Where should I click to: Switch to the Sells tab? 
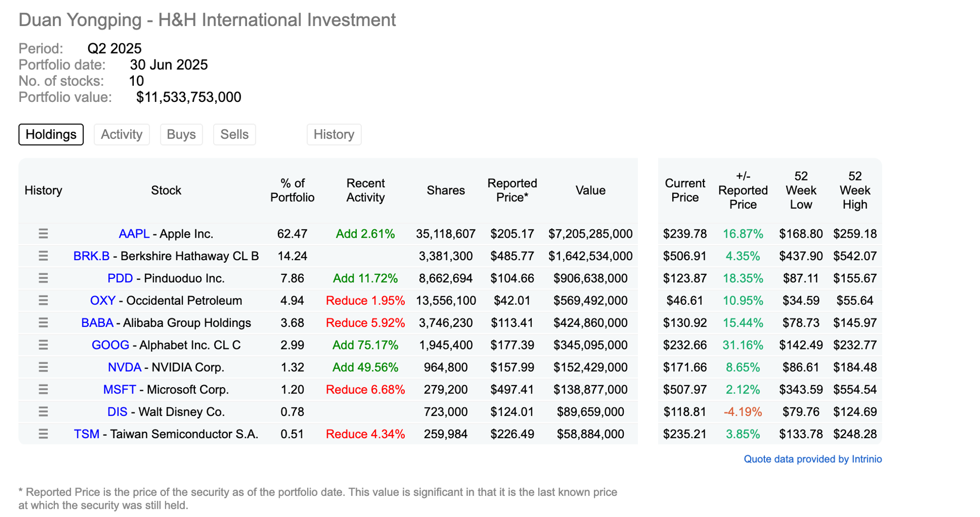coord(234,134)
